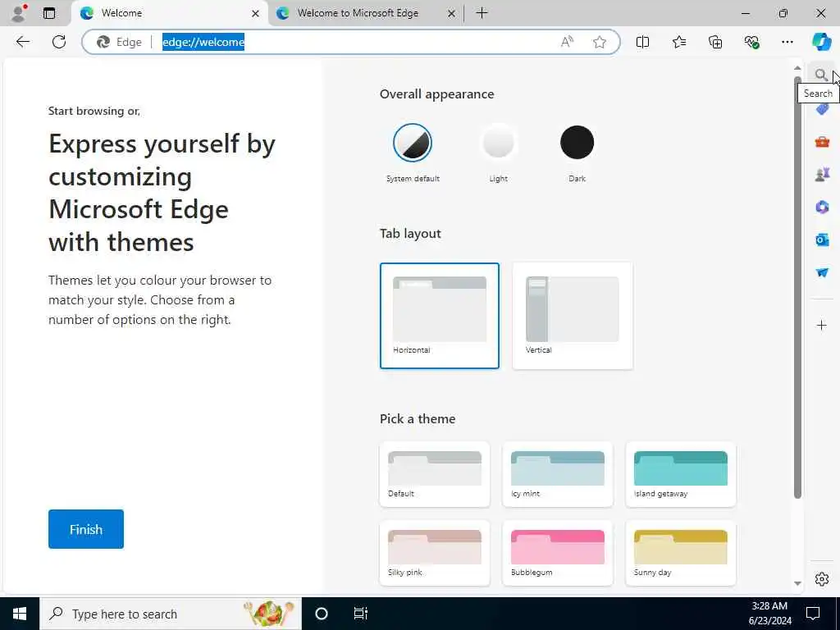This screenshot has width=840, height=630.
Task: View site information Edge label
Action: click(x=120, y=42)
